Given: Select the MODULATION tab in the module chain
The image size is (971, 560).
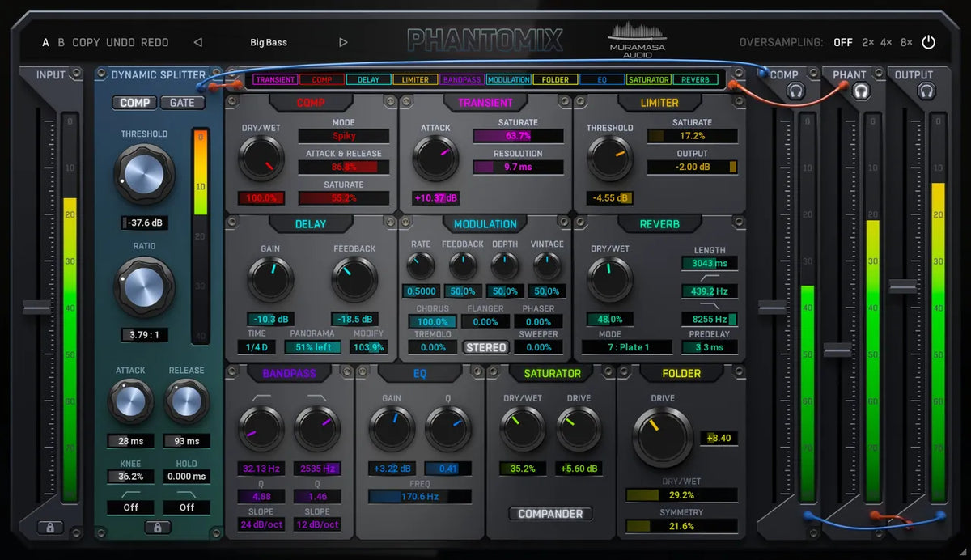Looking at the screenshot, I should (x=508, y=79).
